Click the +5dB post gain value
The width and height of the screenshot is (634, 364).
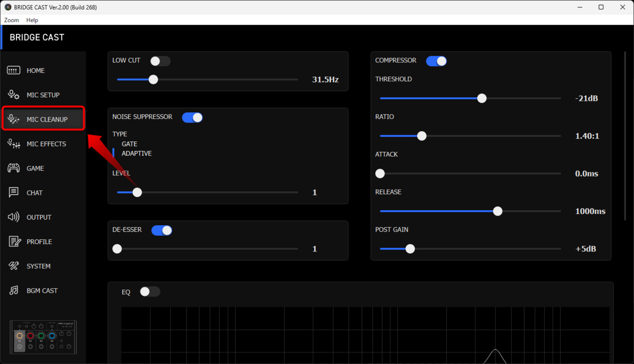click(x=586, y=249)
